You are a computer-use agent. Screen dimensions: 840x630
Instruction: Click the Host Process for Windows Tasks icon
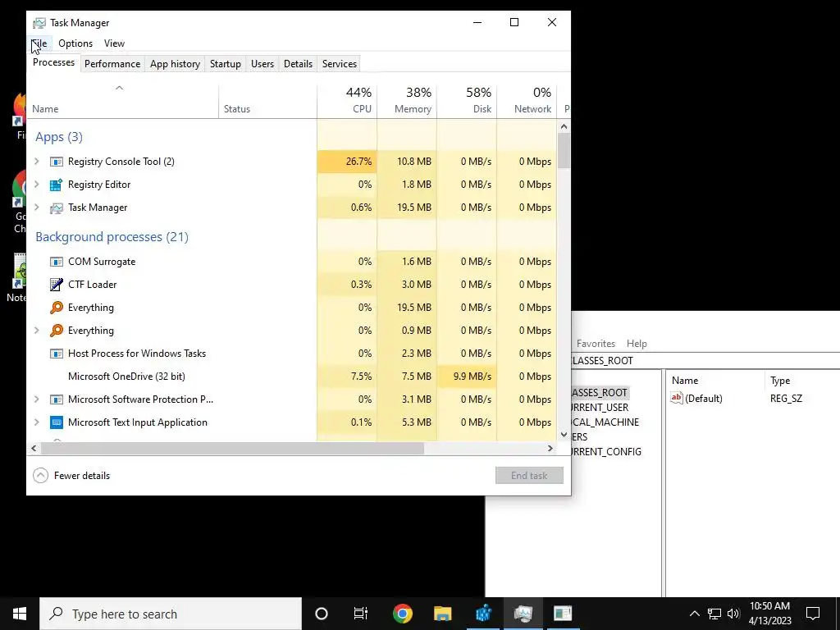pyautogui.click(x=57, y=354)
